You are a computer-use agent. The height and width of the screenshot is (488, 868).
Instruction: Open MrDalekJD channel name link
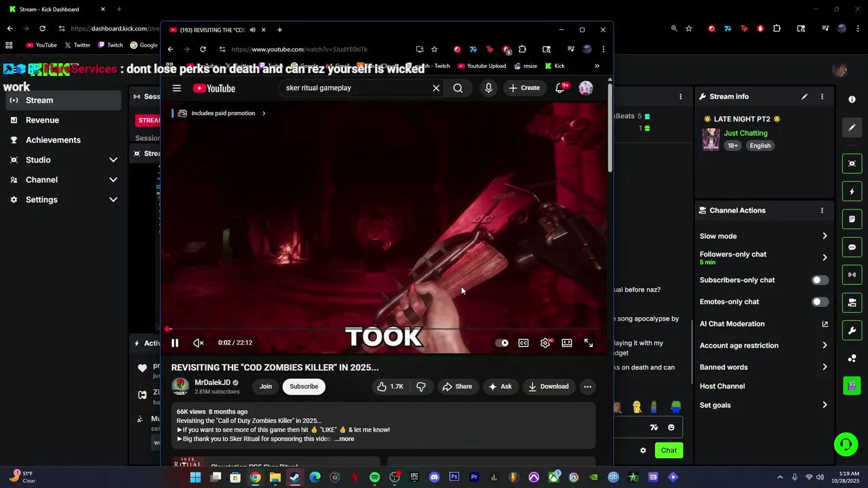212,382
